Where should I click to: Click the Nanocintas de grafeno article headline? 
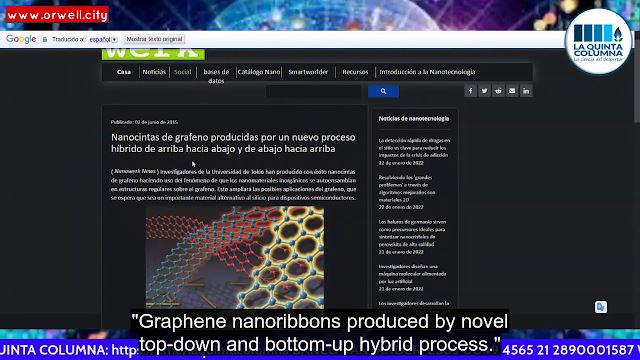tap(233, 143)
